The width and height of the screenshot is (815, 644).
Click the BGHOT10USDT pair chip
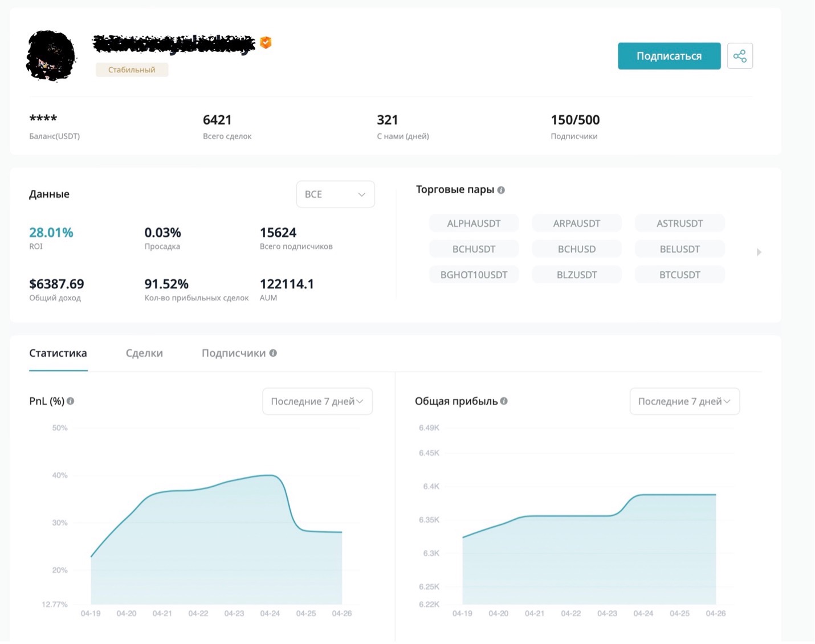coord(474,275)
